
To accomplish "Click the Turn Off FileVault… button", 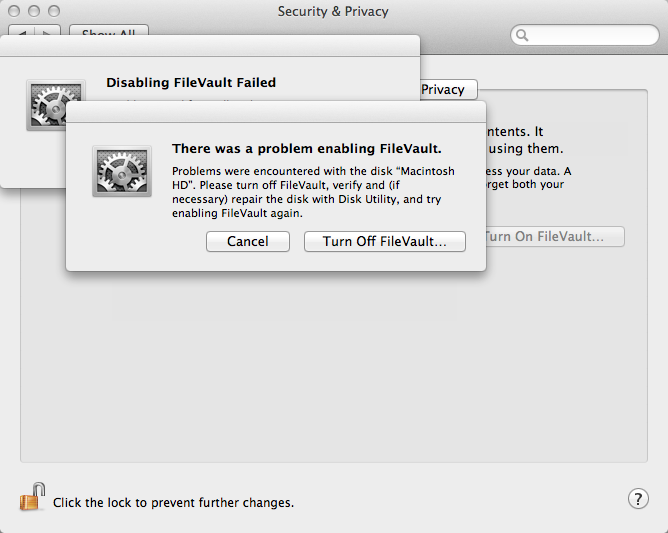I will [x=385, y=242].
